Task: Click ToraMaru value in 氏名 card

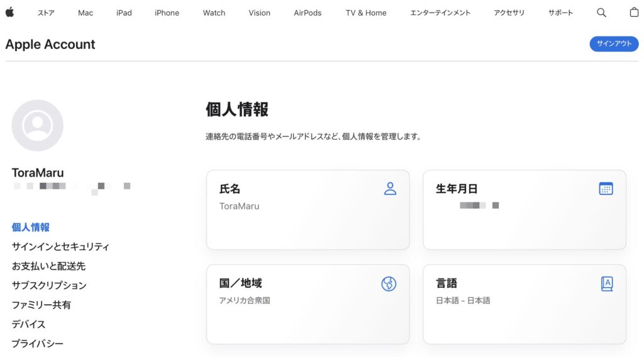Action: 240,206
